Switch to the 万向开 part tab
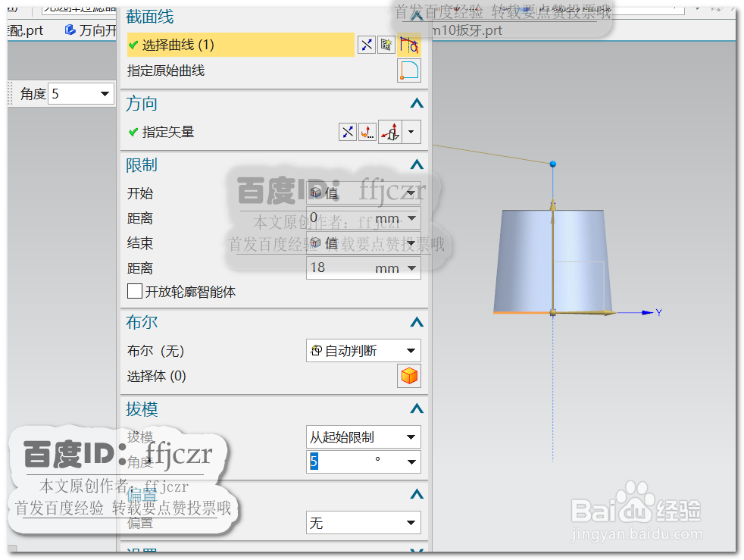744x560 pixels. [x=90, y=30]
